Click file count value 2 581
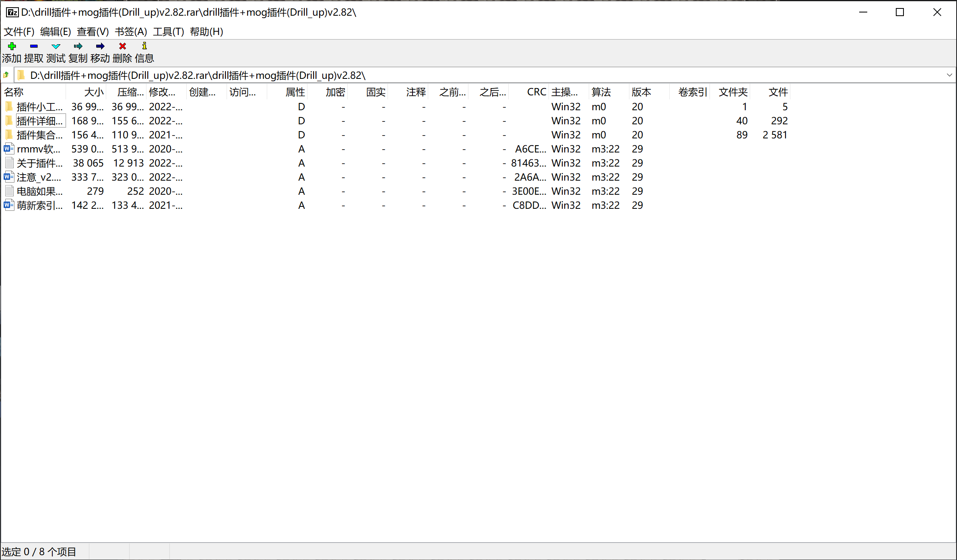This screenshot has width=957, height=560. pyautogui.click(x=775, y=135)
